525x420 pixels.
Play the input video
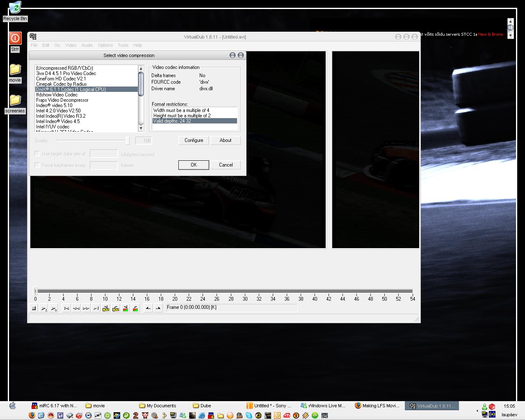44,308
